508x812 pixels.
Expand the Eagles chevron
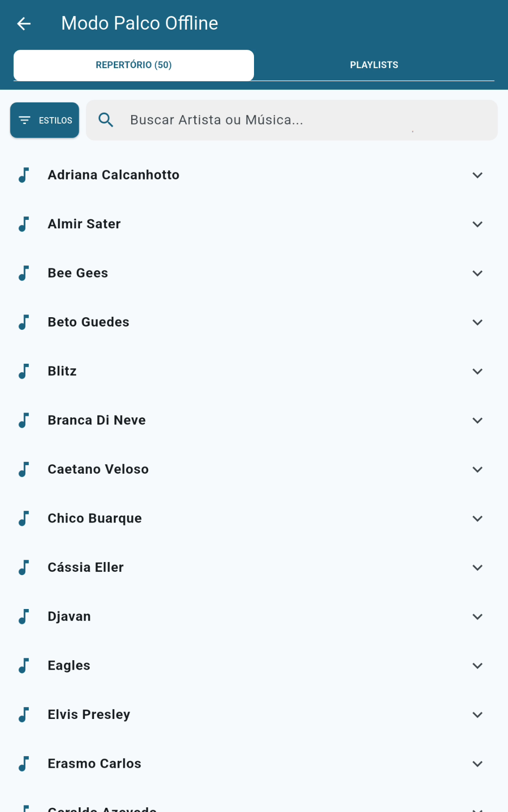[x=477, y=666]
